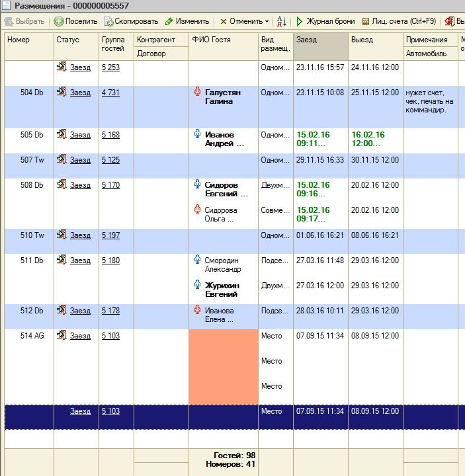Click the male guest icon next to Иванов Андрей
The width and height of the screenshot is (465, 476).
197,134
